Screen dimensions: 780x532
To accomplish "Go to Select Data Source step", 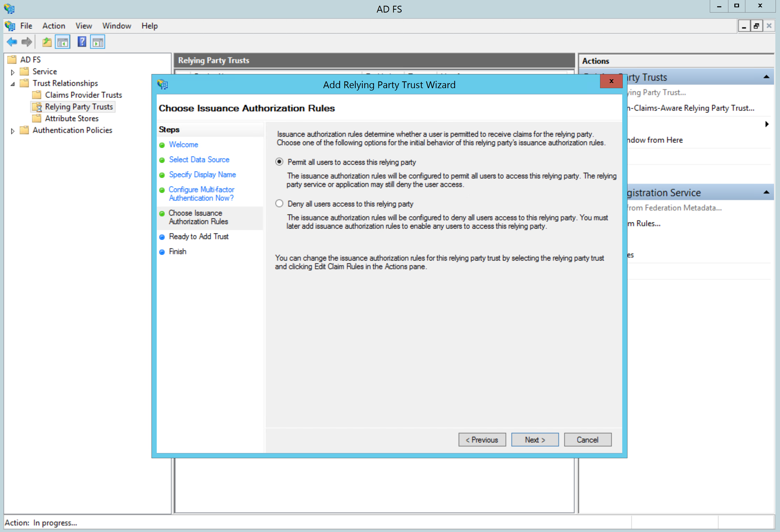I will point(199,160).
